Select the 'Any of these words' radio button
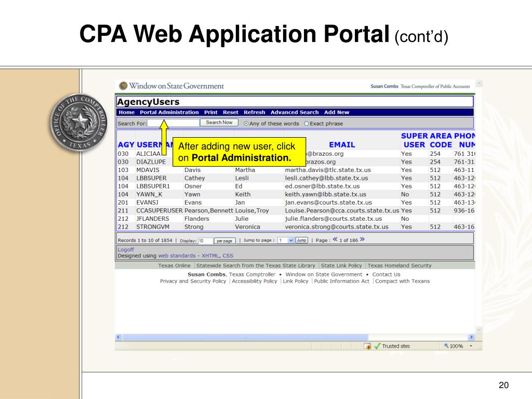 coord(246,124)
